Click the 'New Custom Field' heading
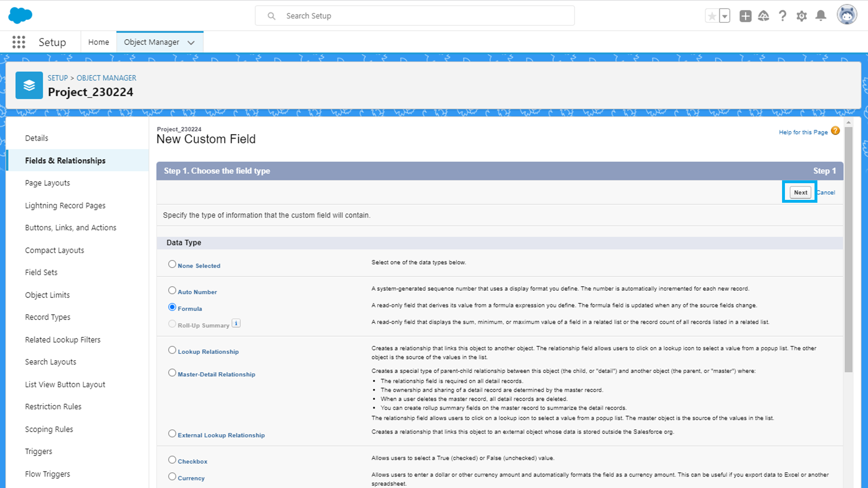Image resolution: width=868 pixels, height=488 pixels. pyautogui.click(x=206, y=139)
